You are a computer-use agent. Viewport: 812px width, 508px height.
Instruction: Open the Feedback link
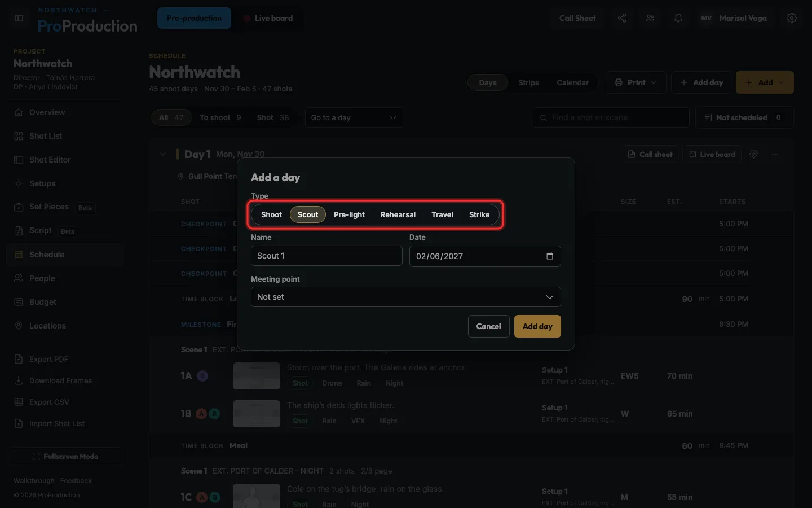[x=76, y=481]
